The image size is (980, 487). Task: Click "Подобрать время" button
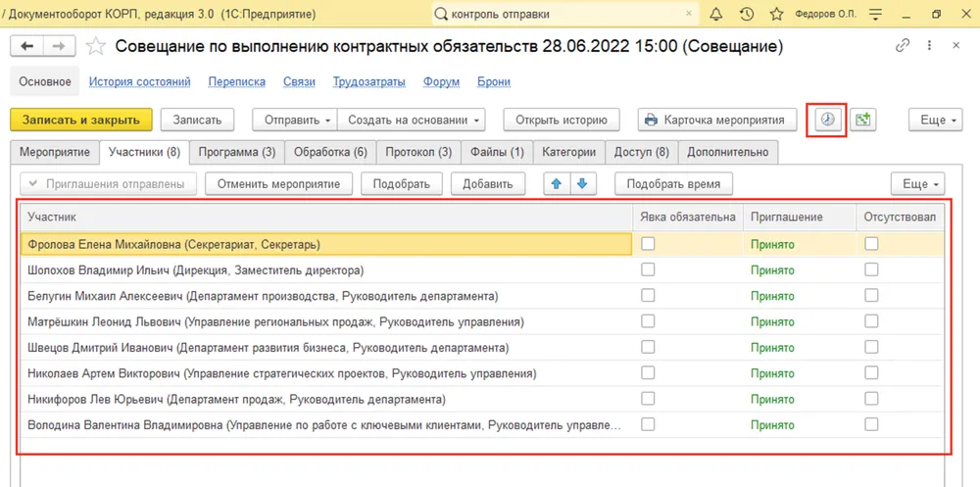click(674, 184)
